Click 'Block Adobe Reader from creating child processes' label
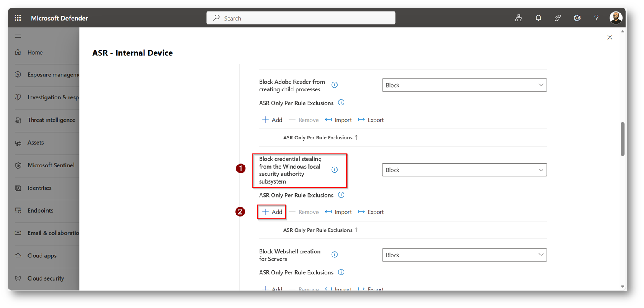This screenshot has height=308, width=644. click(292, 85)
